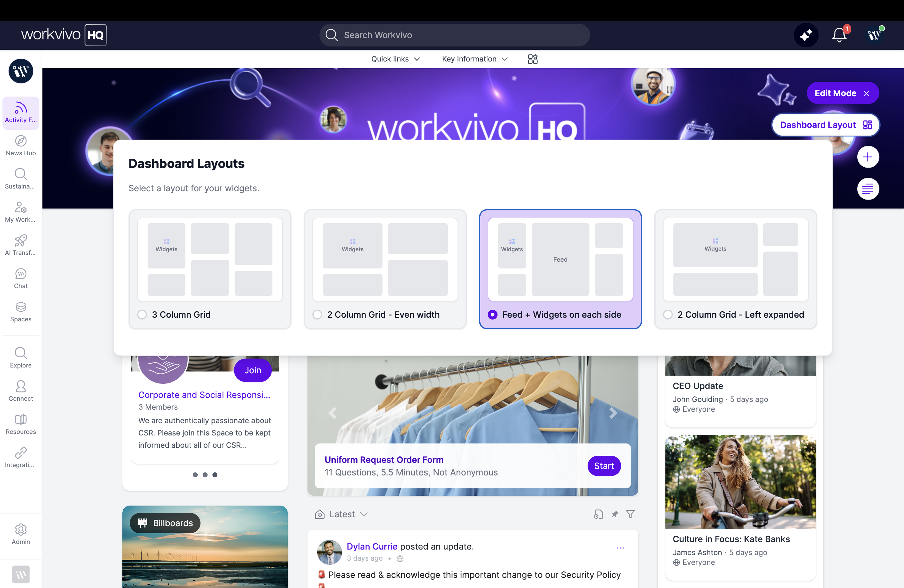Click the feed filter funnel icon
Screen dimensions: 904x588
(x=630, y=514)
